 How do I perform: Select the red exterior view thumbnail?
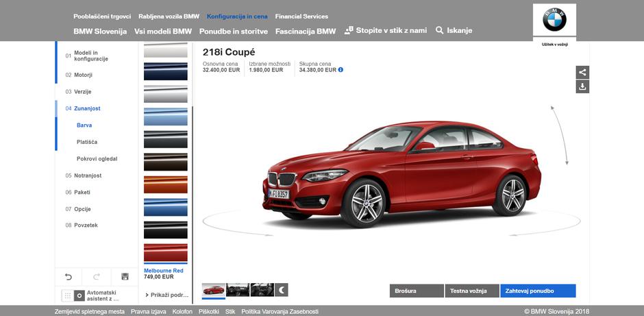(214, 290)
